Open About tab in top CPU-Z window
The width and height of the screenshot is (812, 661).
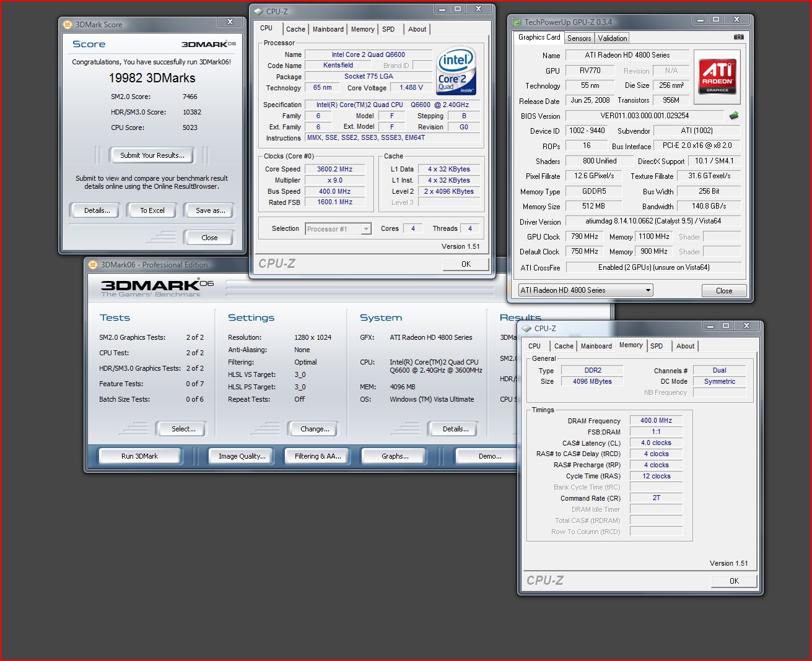(x=417, y=29)
